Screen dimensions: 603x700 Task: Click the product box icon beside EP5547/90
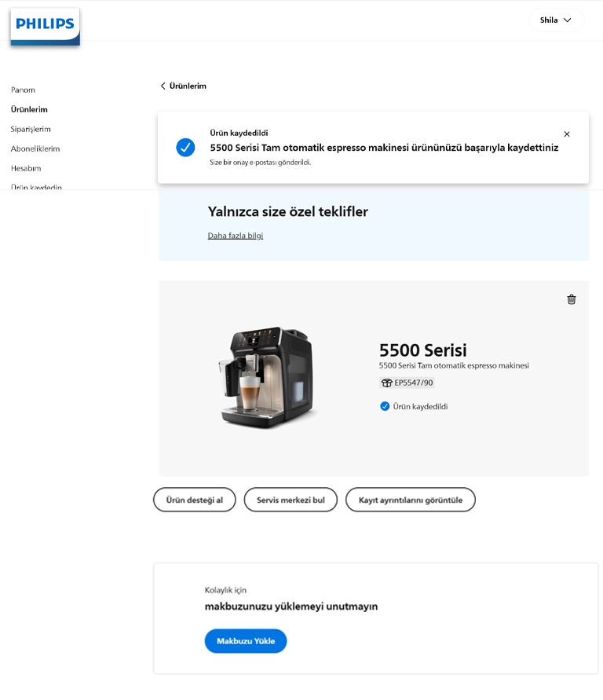pyautogui.click(x=386, y=383)
